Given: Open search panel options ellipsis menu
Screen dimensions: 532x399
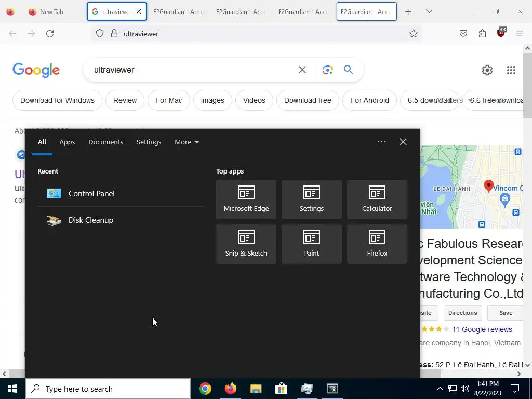Looking at the screenshot, I should [381, 142].
